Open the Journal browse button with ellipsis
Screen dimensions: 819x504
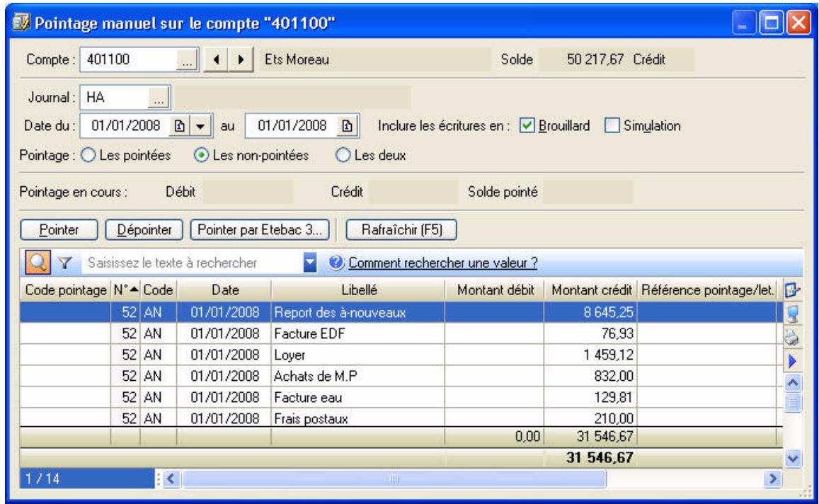(x=159, y=98)
